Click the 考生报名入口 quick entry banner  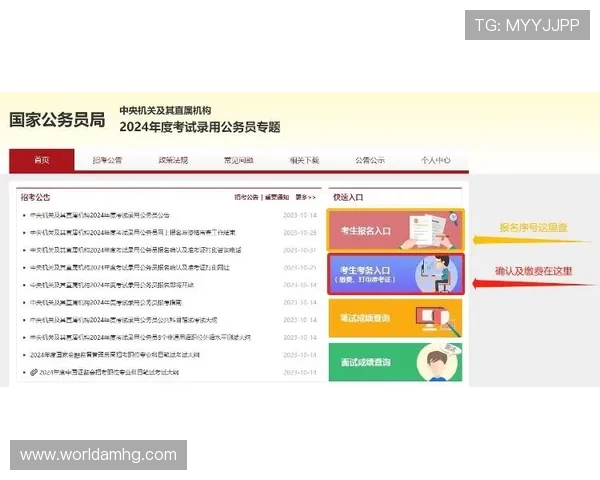[396, 230]
